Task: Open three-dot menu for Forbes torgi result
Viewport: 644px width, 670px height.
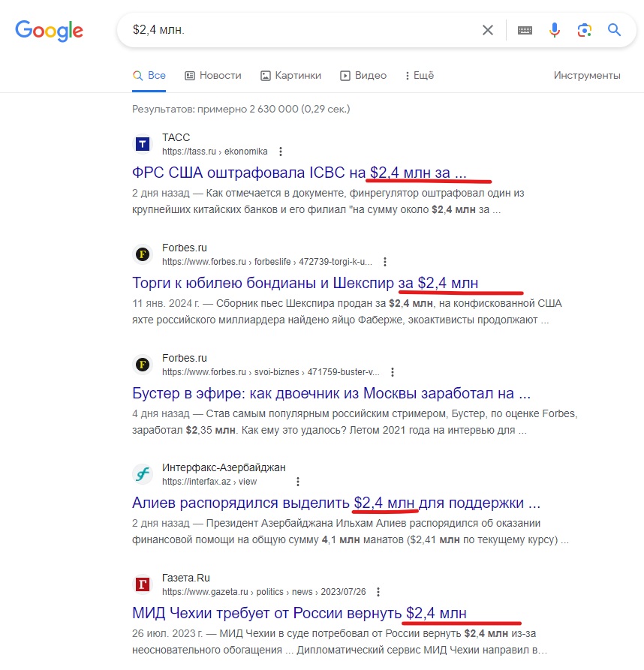Action: pos(385,262)
